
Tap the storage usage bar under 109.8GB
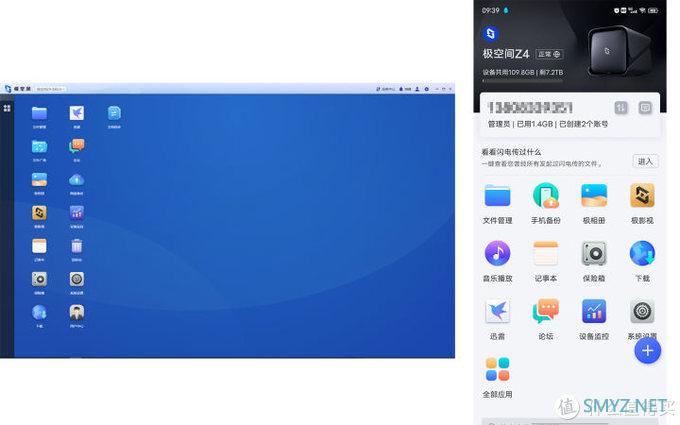point(523,80)
